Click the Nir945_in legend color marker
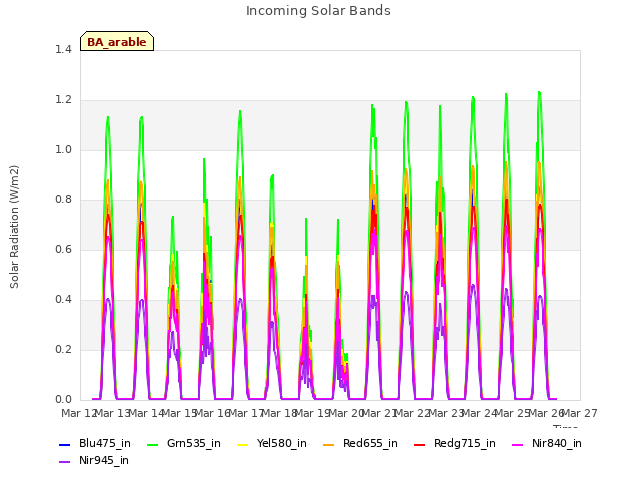The width and height of the screenshot is (640, 480). [64, 462]
